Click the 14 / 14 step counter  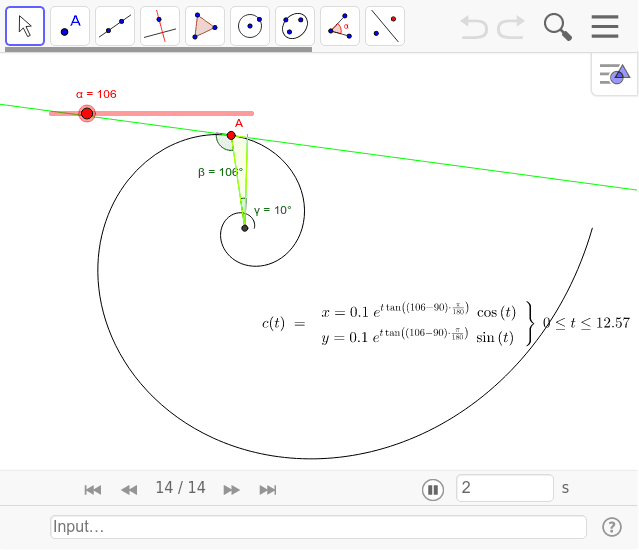pyautogui.click(x=181, y=488)
